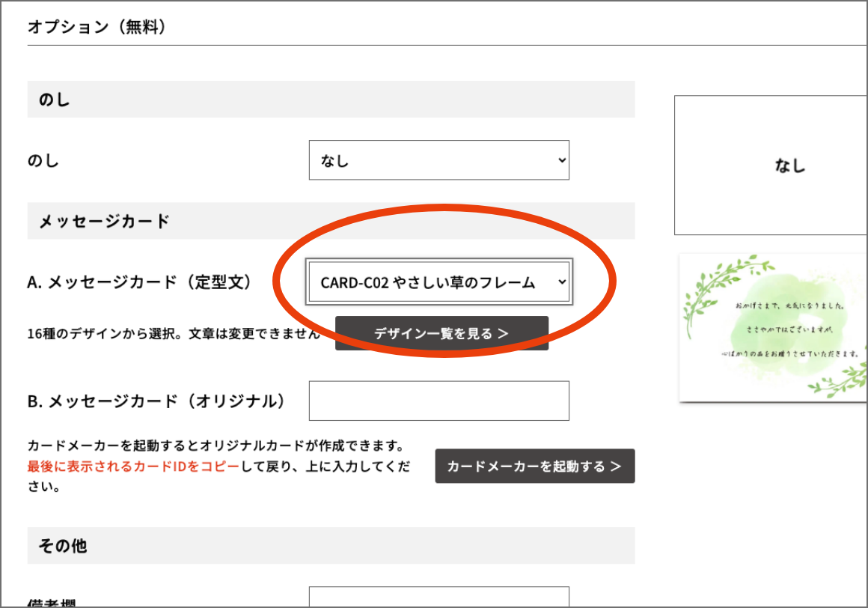Screen dimensions: 868x608
Task: Click the chevron on the のし dropdown
Action: (561, 161)
